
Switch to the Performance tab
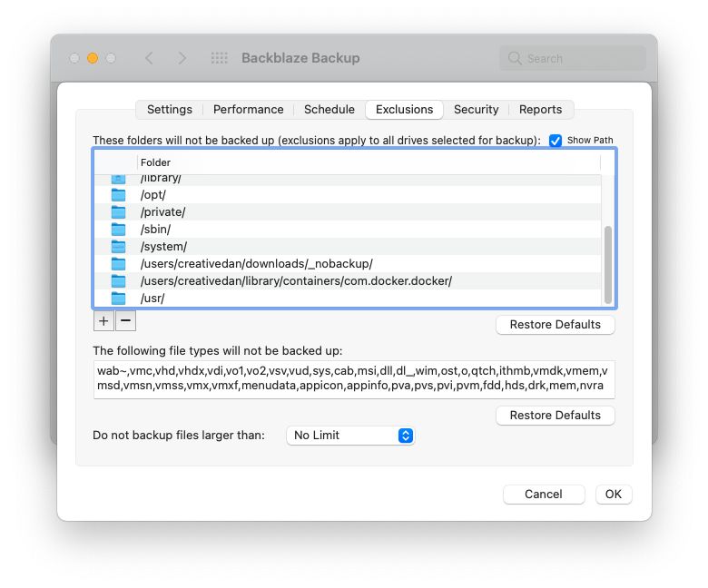[249, 110]
